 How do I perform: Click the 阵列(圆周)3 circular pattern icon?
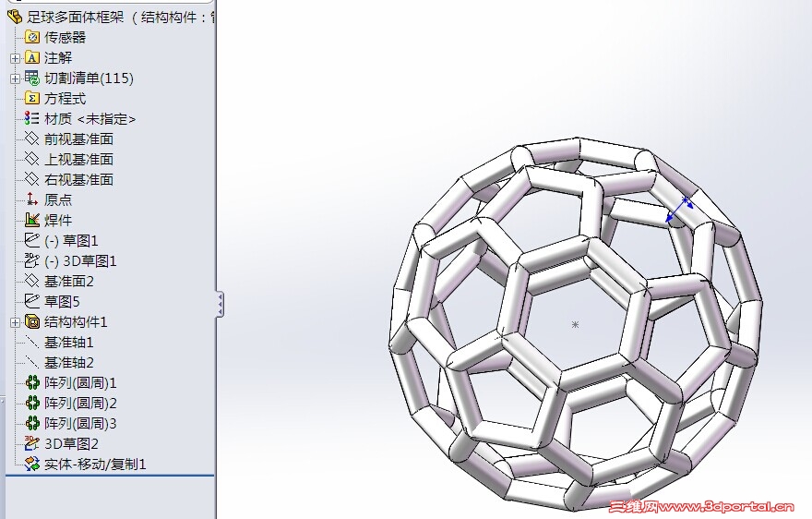[x=32, y=423]
